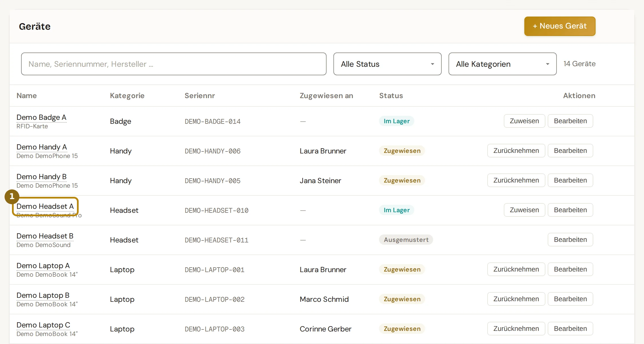
Task: Open Bearbeiten for Demo Laptop C
Action: tap(570, 329)
